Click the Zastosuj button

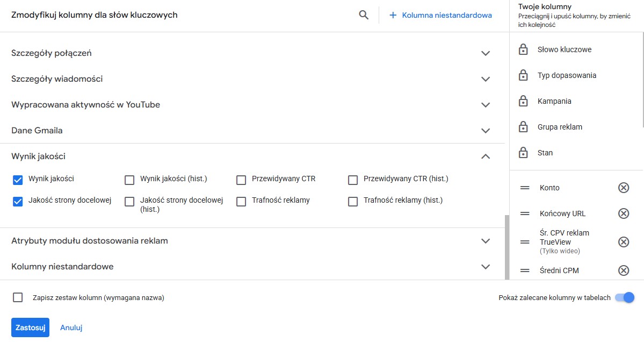tap(31, 327)
